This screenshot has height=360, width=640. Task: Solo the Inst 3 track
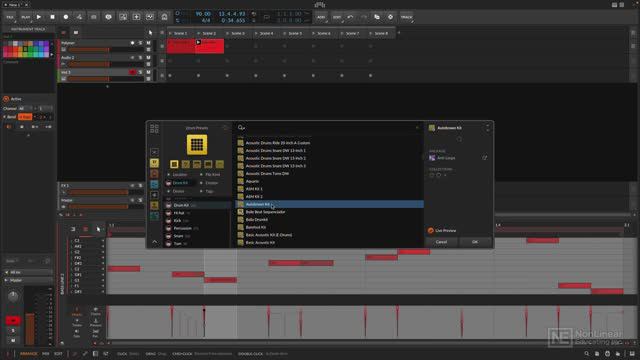pyautogui.click(x=140, y=72)
